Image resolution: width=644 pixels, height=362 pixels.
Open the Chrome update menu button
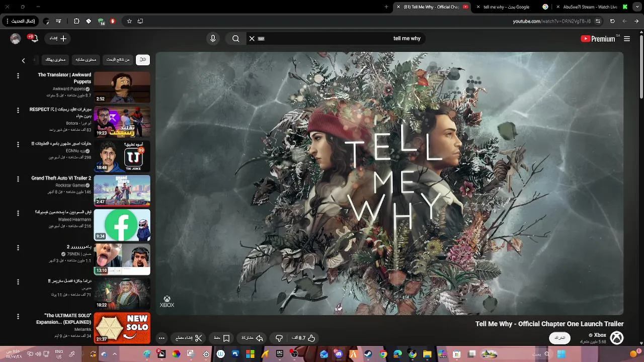tap(20, 21)
